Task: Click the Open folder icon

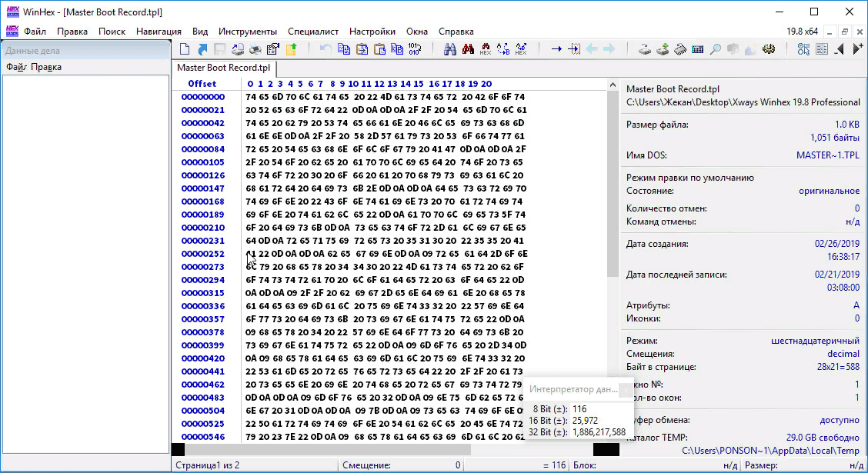Action: pos(292,49)
